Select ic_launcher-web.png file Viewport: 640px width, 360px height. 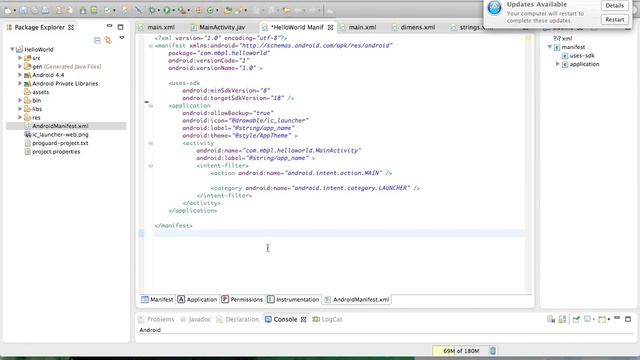point(60,135)
